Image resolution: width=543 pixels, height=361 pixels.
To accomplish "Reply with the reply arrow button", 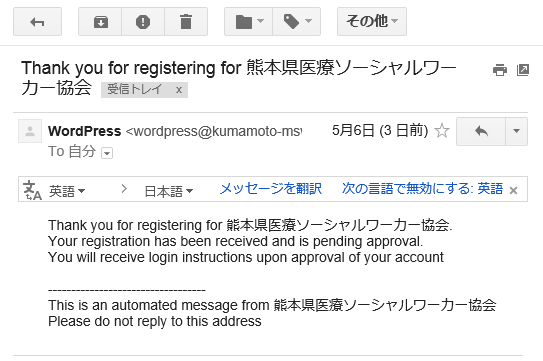I will (481, 131).
